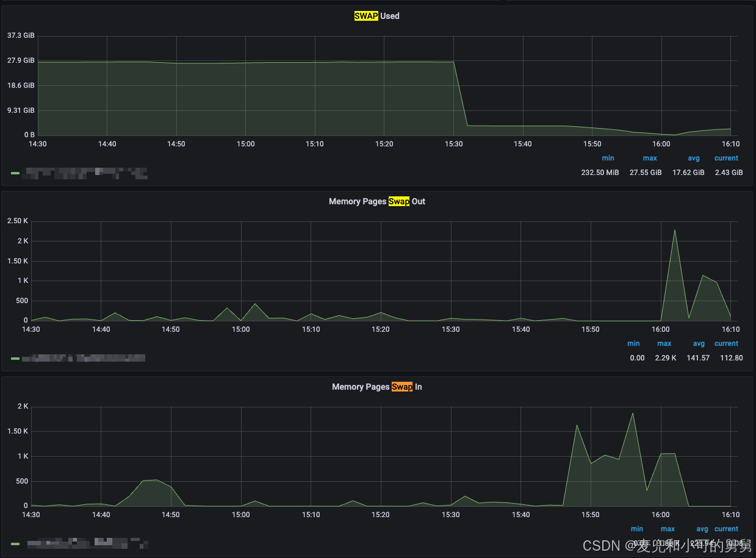This screenshot has width=756, height=558.
Task: Sort Swap In legend by avg header
Action: pyautogui.click(x=702, y=529)
